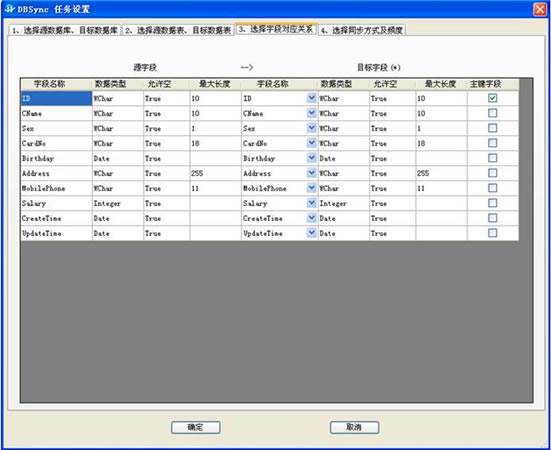551x450 pixels.
Task: Tick primary key checkbox for UpdateTime row
Action: [493, 233]
